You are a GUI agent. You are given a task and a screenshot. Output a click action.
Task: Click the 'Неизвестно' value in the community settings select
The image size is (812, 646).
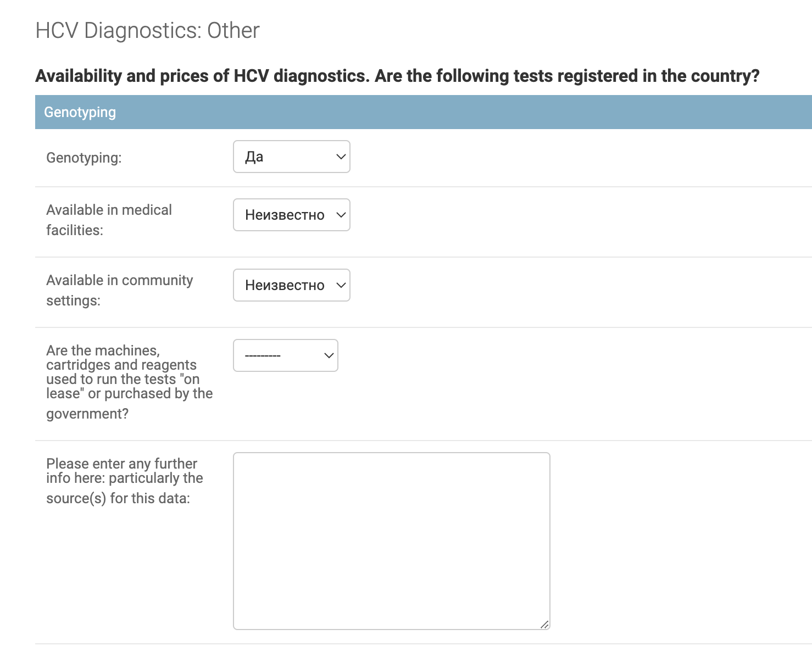[x=284, y=285]
